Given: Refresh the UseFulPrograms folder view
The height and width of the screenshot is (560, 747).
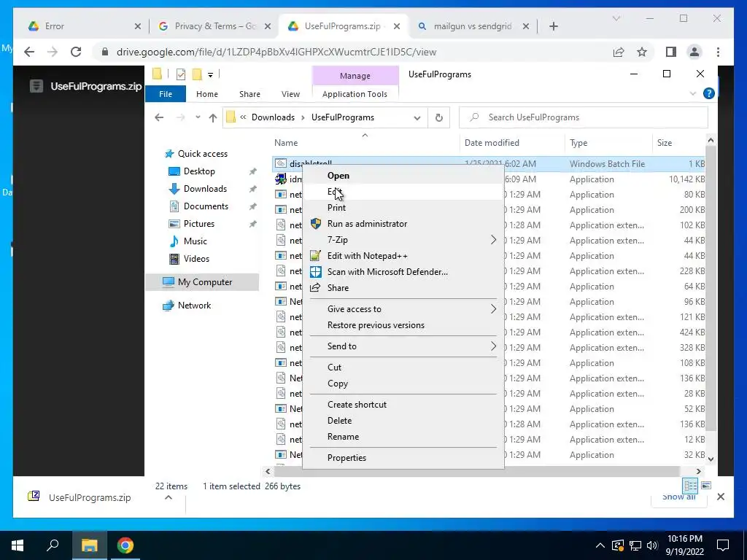Looking at the screenshot, I should coord(438,117).
